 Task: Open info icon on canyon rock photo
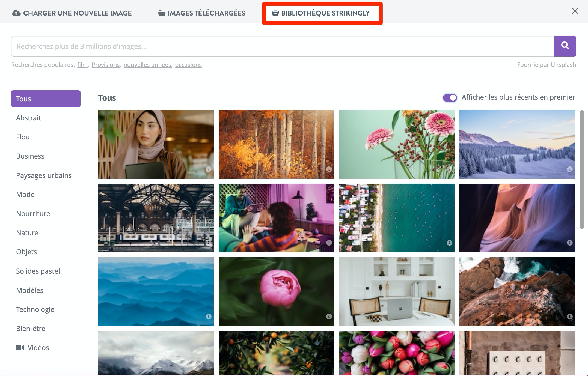570,243
